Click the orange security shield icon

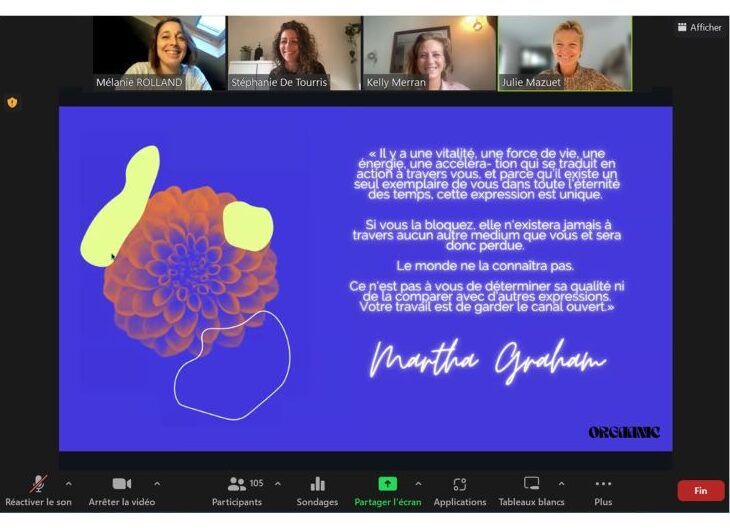(x=12, y=102)
